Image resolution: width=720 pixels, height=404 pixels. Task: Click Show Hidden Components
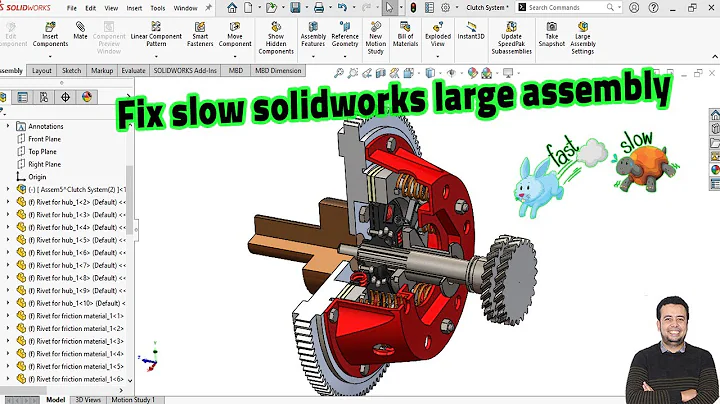coord(276,38)
